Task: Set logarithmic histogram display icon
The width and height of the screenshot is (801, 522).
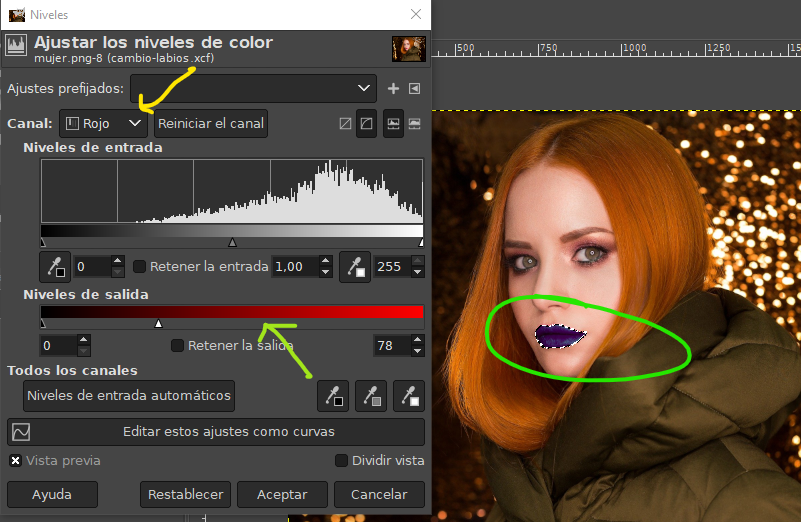Action: coord(414,124)
